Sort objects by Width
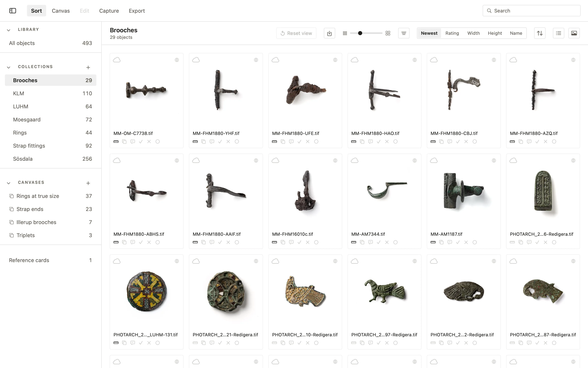This screenshot has width=588, height=368. pos(473,33)
